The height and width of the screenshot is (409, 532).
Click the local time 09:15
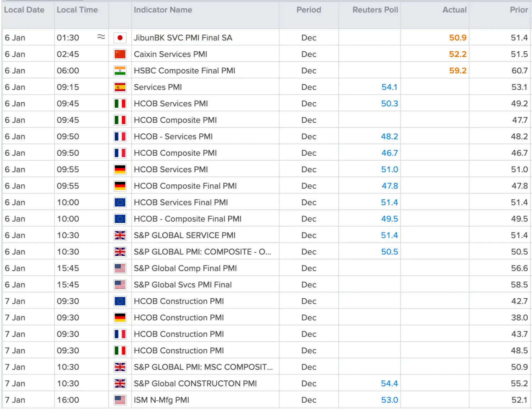point(68,87)
